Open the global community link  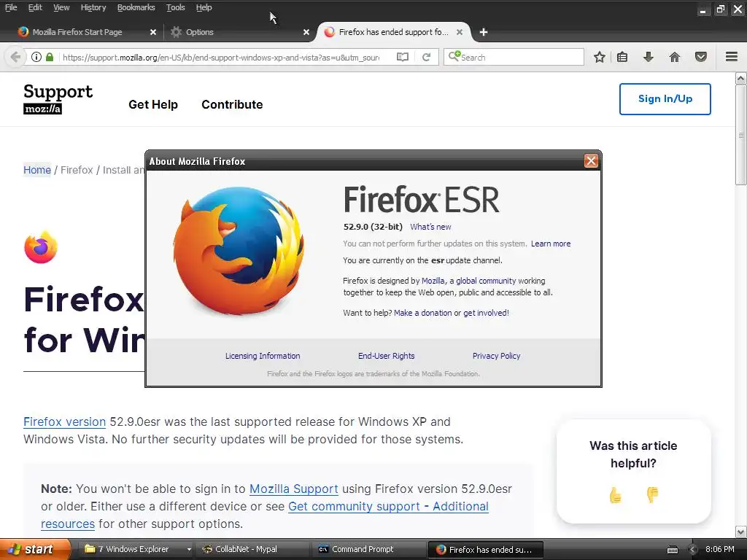coord(486,281)
